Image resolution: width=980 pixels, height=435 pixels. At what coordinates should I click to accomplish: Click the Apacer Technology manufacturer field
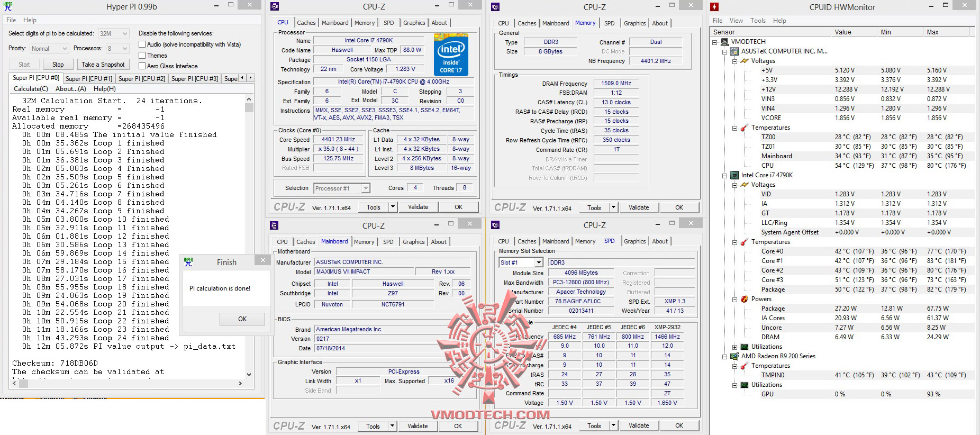click(580, 292)
